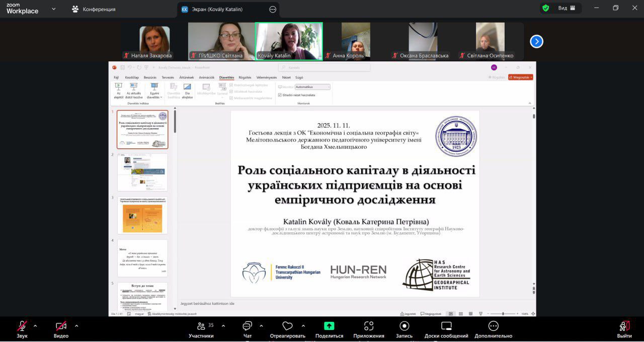Show next participants with the blue arrow
The height and width of the screenshot is (342, 644).
pyautogui.click(x=537, y=41)
